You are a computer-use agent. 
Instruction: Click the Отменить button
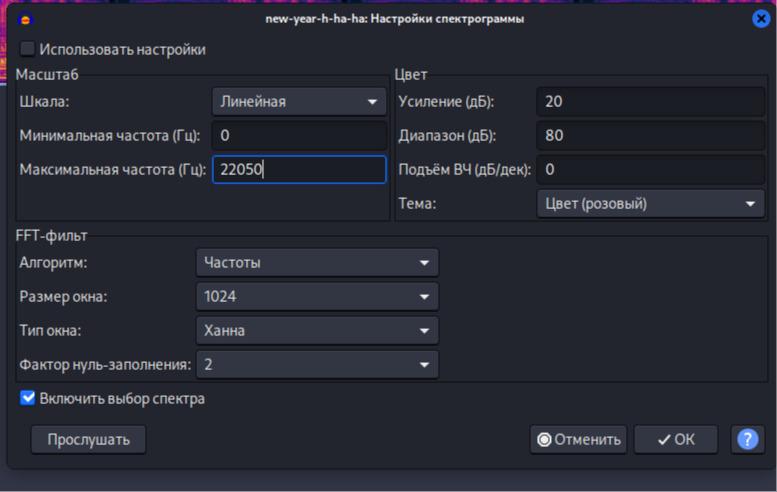click(578, 439)
